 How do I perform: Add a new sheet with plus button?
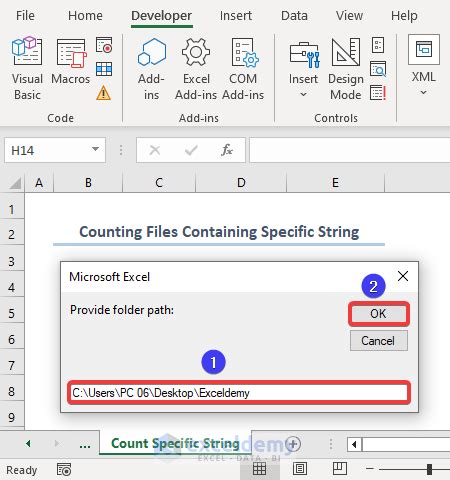click(293, 444)
